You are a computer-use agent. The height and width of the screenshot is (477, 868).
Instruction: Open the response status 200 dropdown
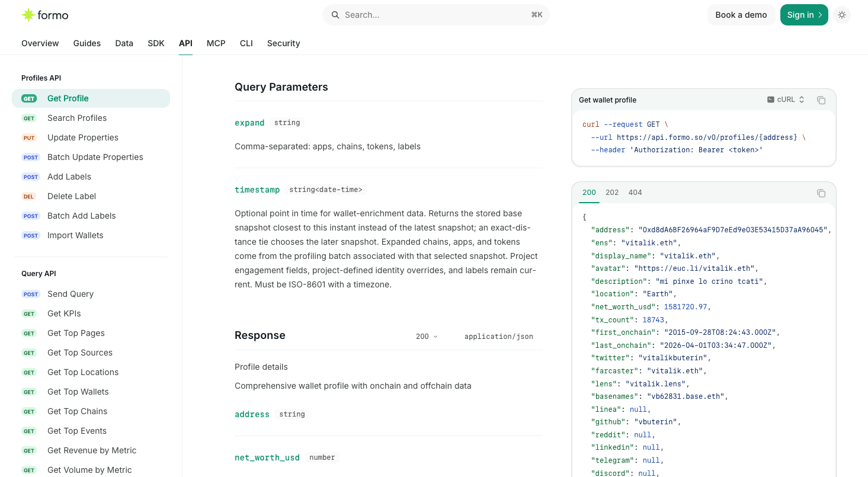click(427, 337)
